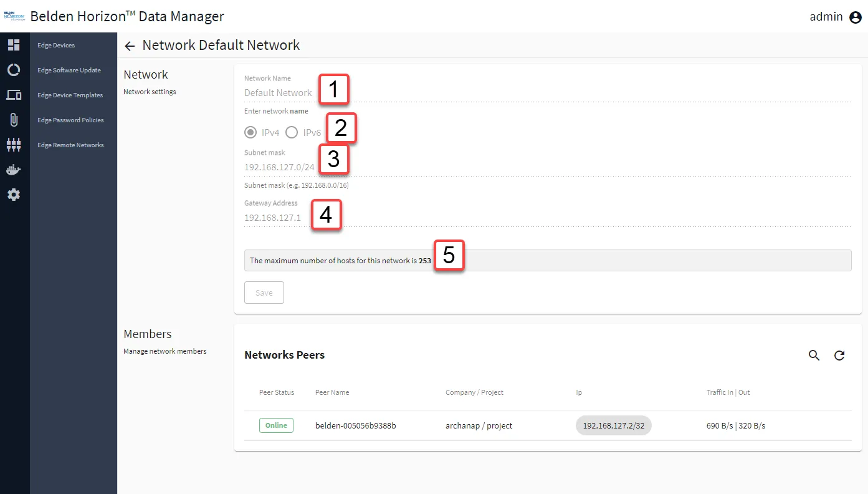Click the Online status badge

pos(276,425)
